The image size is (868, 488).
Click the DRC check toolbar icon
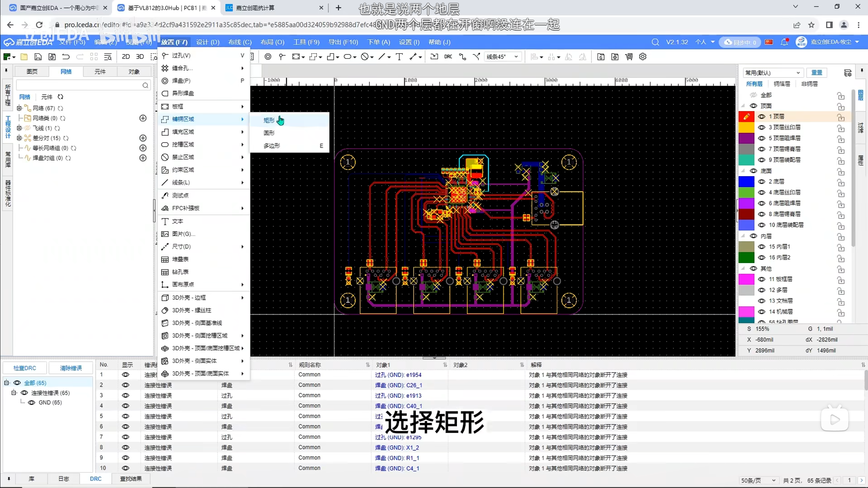448,57
